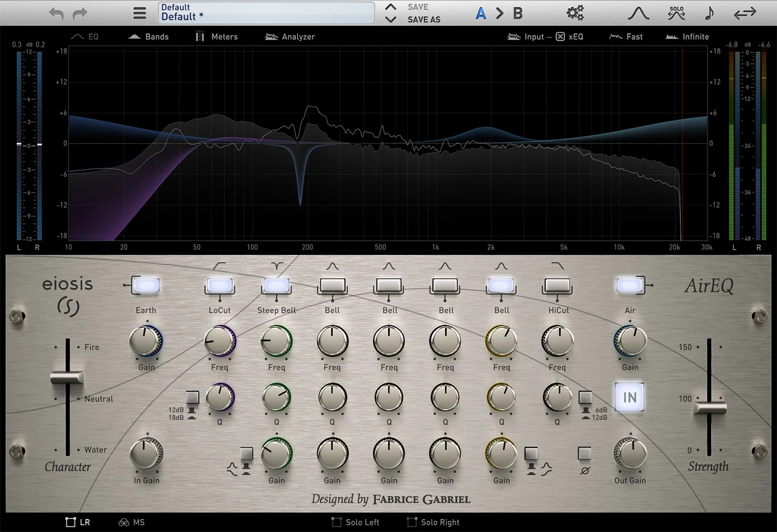Expand the Default preset selector

[x=266, y=12]
